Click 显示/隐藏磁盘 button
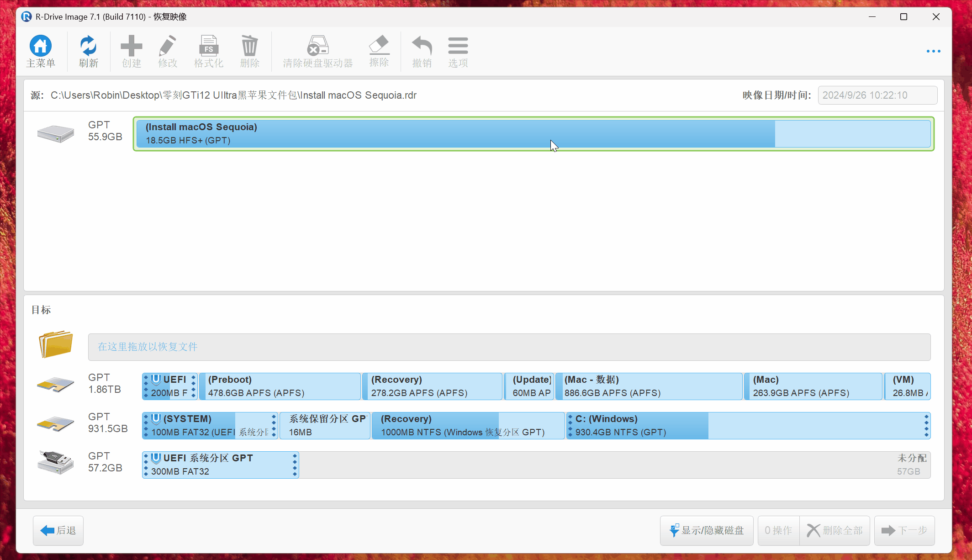This screenshot has width=972, height=560. [x=707, y=530]
